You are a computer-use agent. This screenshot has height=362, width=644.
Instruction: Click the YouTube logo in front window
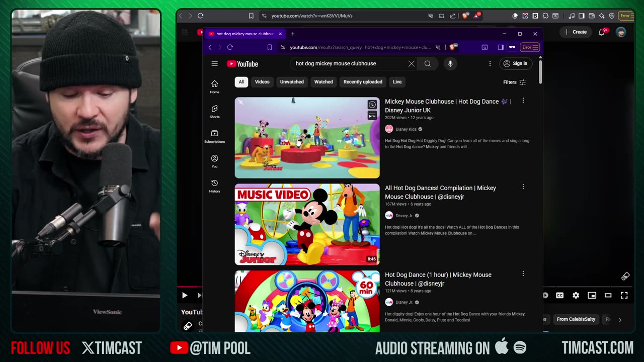point(243,64)
